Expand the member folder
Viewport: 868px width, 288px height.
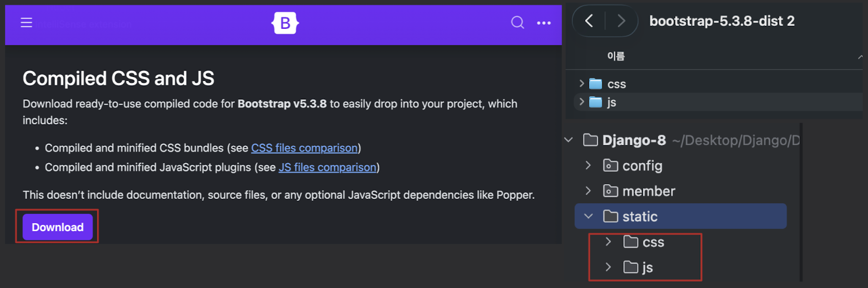click(x=588, y=191)
